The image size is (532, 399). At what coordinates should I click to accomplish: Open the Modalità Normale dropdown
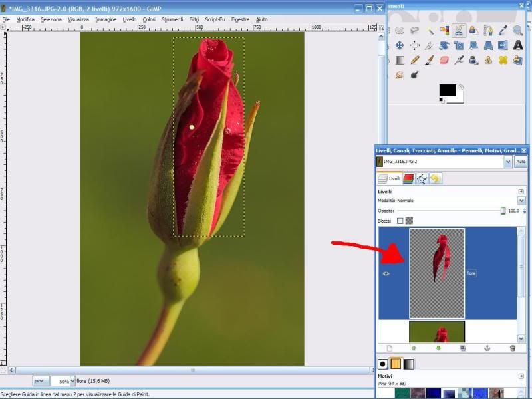[x=521, y=201]
